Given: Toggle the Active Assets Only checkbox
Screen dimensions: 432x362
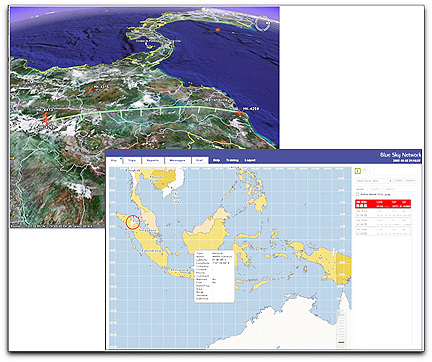Looking at the screenshot, I should pos(357,194).
